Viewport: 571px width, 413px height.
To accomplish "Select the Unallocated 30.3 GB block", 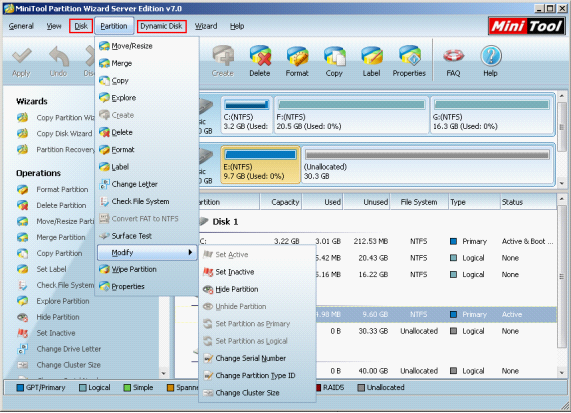I will pos(428,164).
